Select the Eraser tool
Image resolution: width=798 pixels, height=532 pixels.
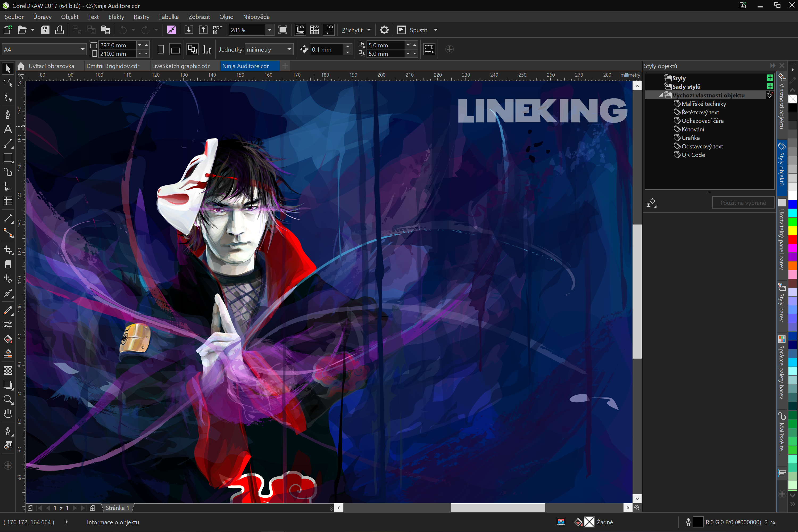click(x=8, y=264)
